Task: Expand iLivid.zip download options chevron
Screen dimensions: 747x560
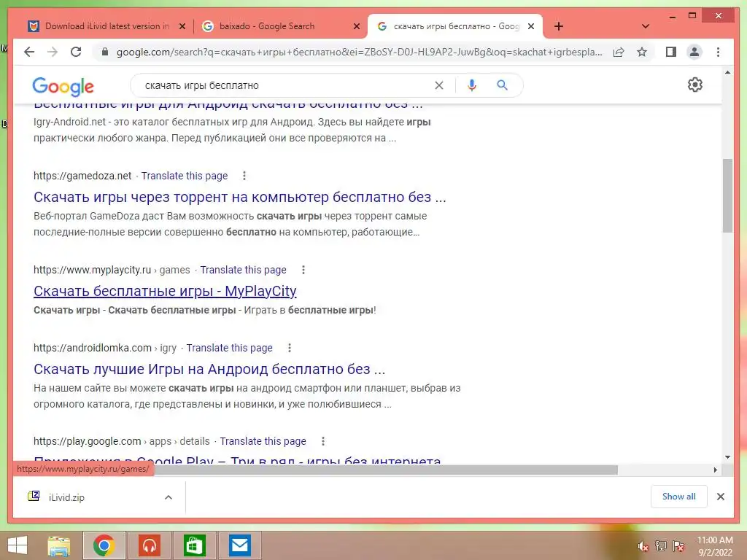Action: (x=169, y=497)
